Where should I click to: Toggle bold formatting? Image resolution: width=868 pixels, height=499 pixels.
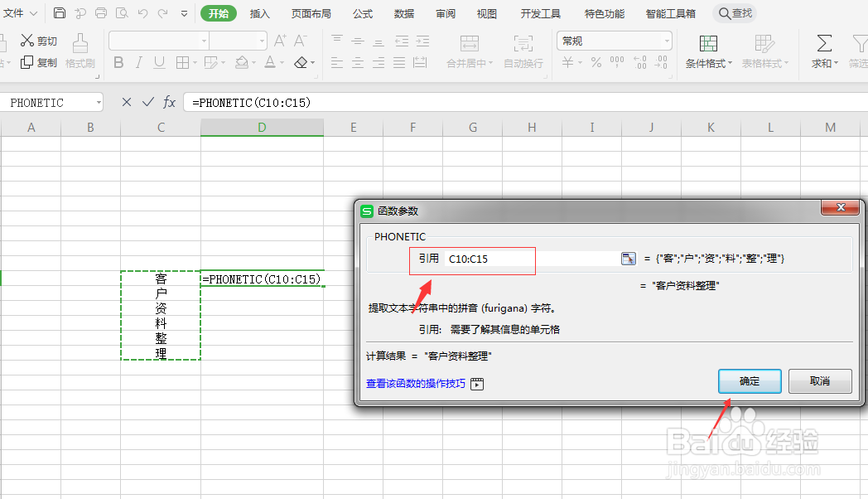(118, 62)
